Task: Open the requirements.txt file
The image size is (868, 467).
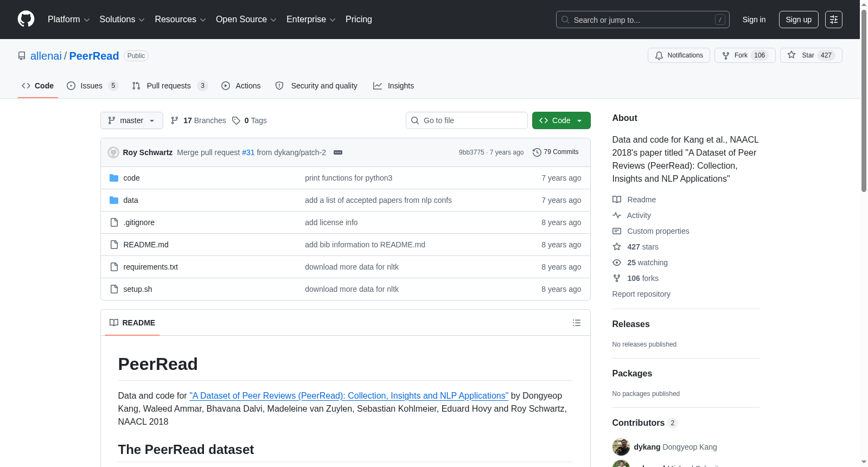Action: point(150,267)
